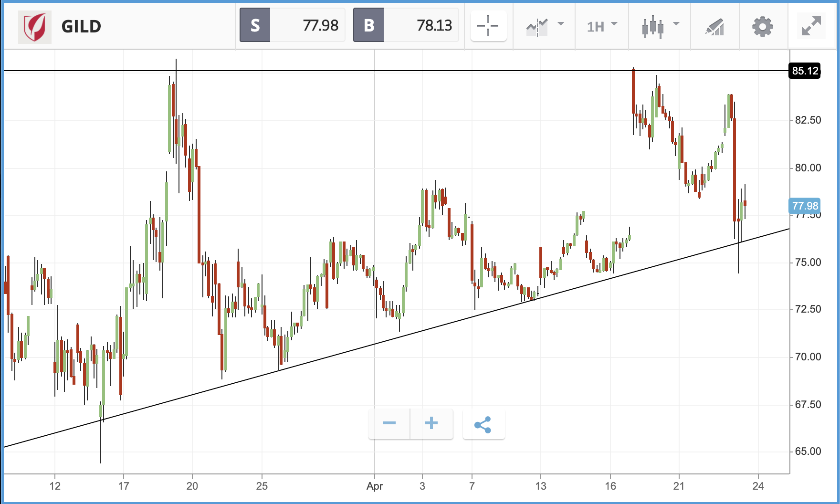Select the candlestick chart type icon

653,27
